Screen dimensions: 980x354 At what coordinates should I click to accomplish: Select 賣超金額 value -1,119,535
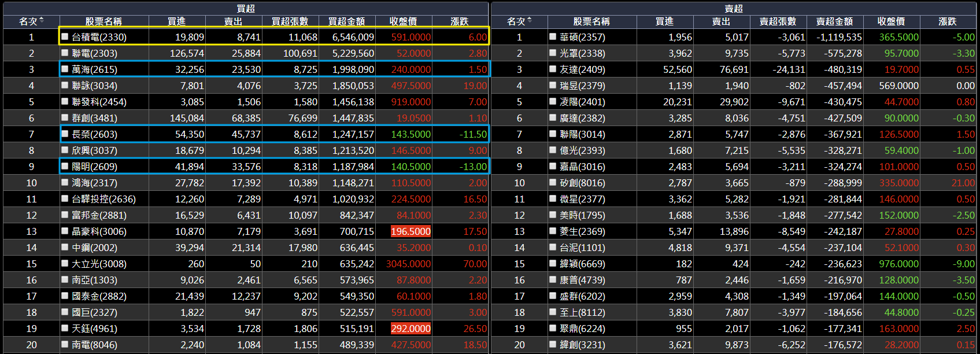[839, 37]
